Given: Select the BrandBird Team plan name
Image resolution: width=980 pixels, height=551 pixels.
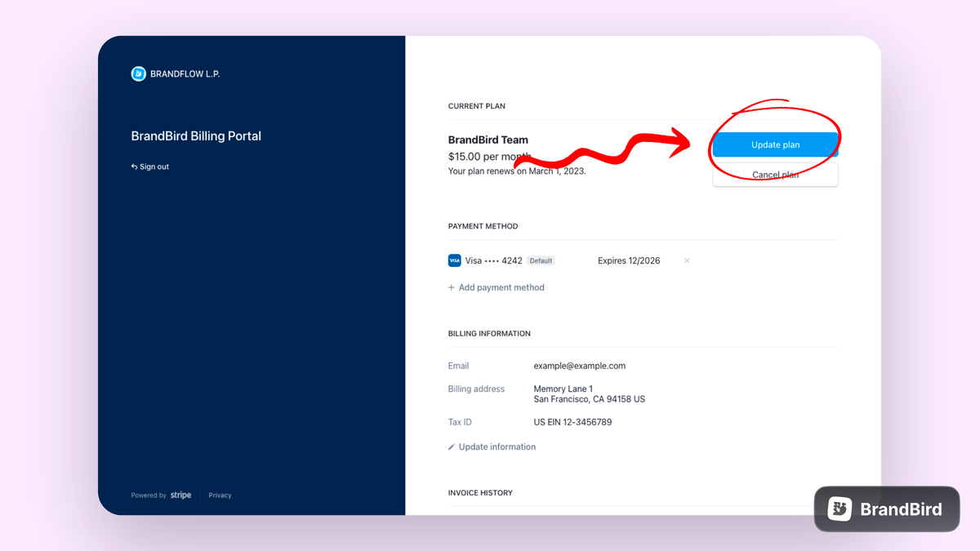Looking at the screenshot, I should [488, 140].
